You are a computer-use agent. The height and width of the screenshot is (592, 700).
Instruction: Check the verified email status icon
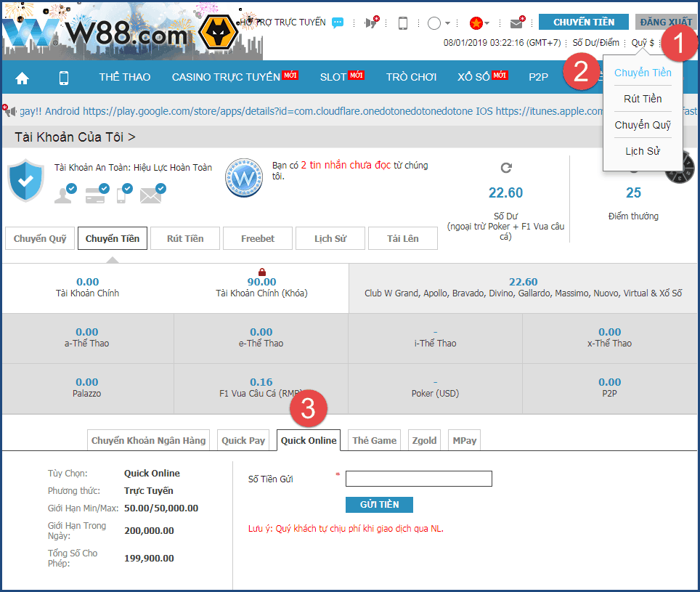(152, 193)
